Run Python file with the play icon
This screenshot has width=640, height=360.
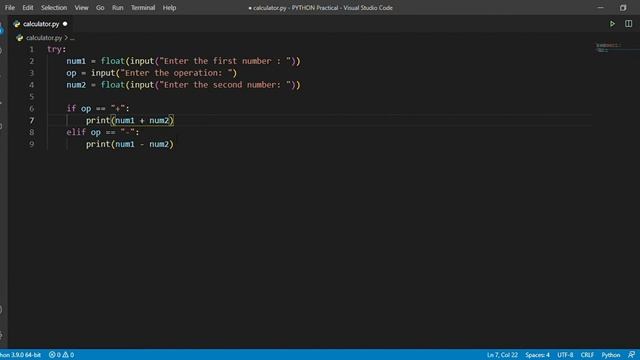click(x=612, y=24)
